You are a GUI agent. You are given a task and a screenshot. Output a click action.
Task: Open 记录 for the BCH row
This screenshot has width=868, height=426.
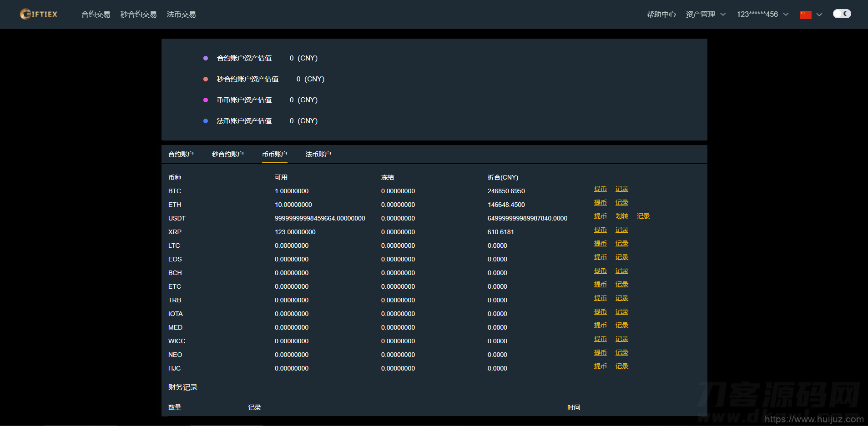coord(621,271)
